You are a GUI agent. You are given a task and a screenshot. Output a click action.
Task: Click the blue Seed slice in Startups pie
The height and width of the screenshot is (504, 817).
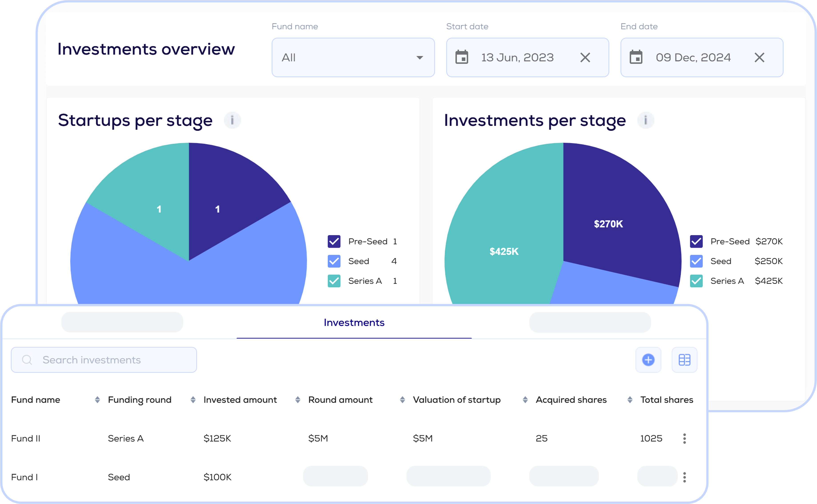tap(188, 283)
